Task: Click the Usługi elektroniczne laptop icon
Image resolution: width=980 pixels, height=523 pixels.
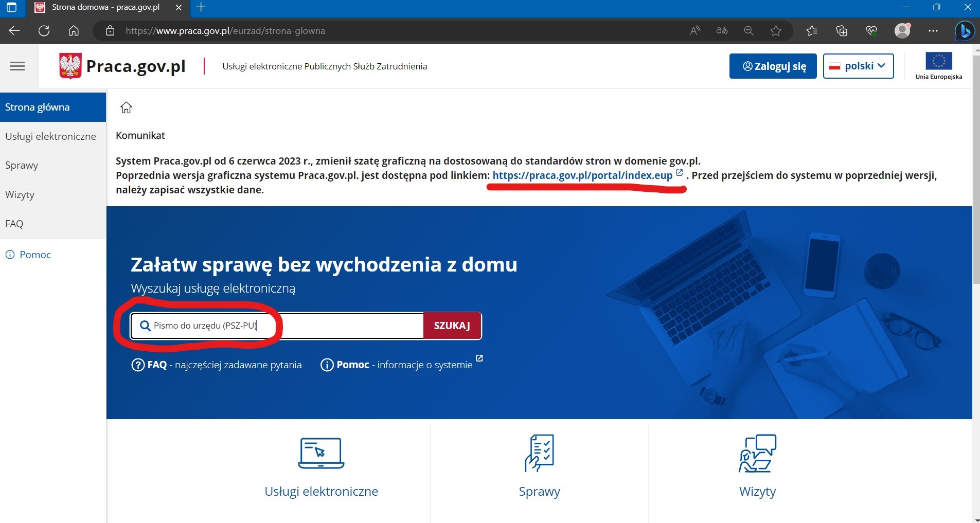Action: click(321, 453)
